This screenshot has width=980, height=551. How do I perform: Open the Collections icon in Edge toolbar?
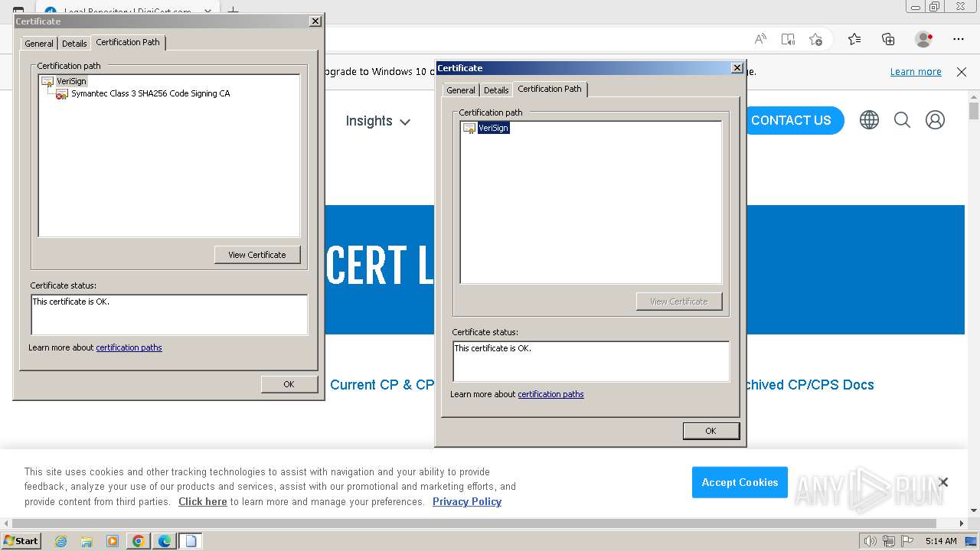(888, 39)
